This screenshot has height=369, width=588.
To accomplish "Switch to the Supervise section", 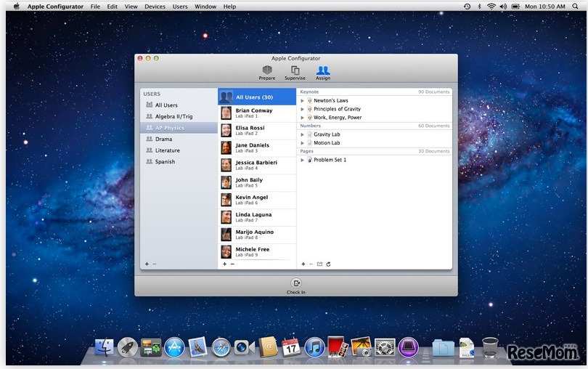I will (295, 73).
